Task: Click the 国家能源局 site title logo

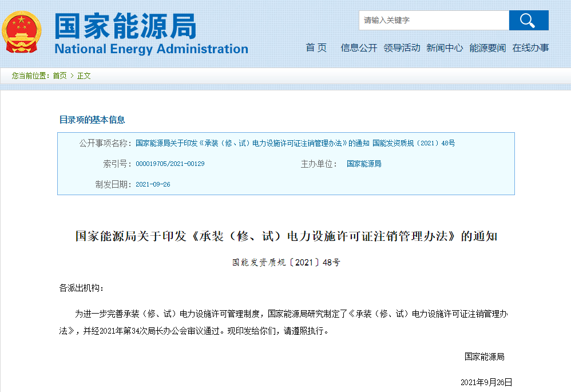Action: [x=126, y=26]
